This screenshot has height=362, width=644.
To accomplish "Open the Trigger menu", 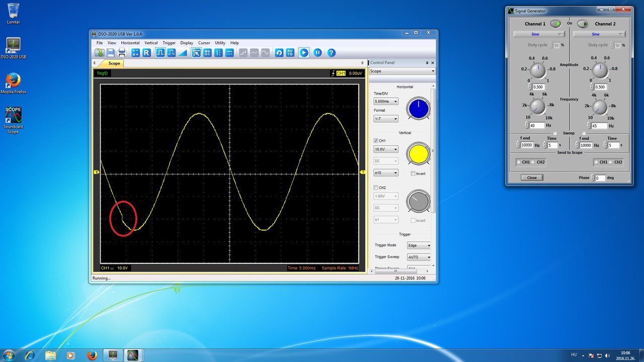I will click(169, 43).
